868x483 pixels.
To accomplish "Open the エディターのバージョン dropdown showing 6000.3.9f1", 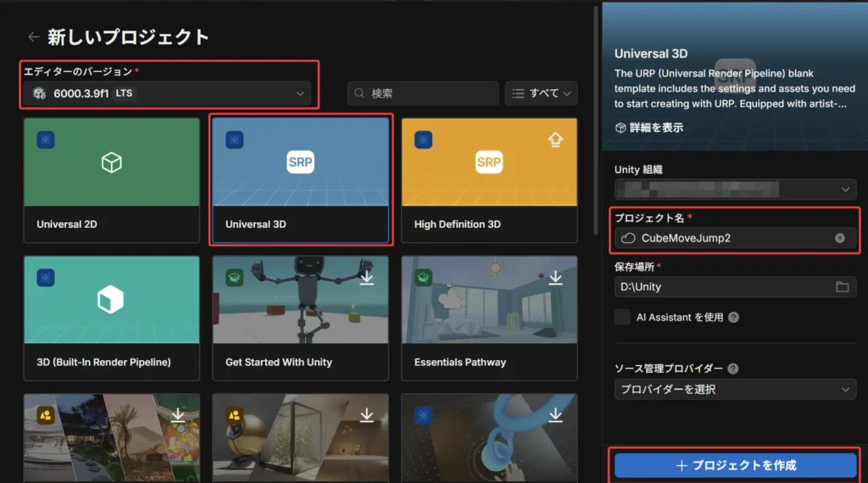I will [167, 93].
